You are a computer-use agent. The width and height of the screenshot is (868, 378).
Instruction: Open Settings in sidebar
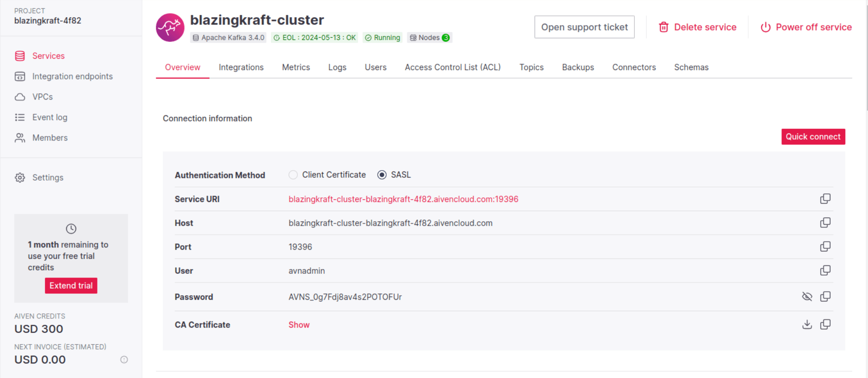click(x=39, y=177)
